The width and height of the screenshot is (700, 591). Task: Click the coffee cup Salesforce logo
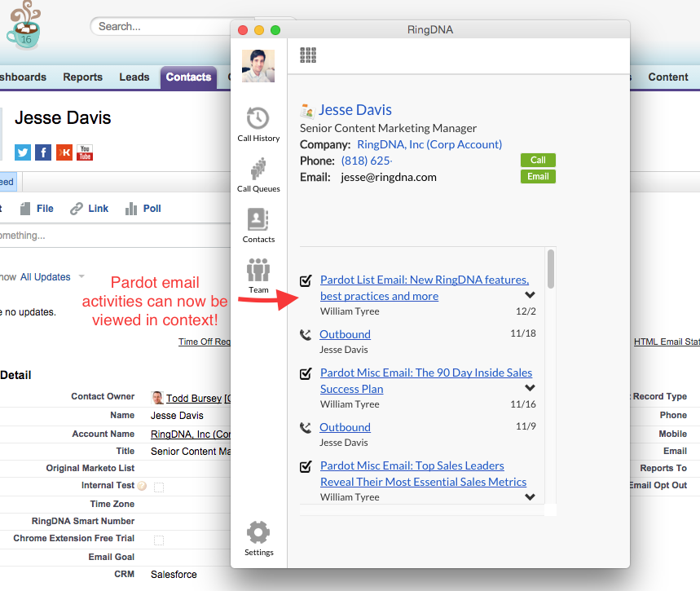click(24, 25)
